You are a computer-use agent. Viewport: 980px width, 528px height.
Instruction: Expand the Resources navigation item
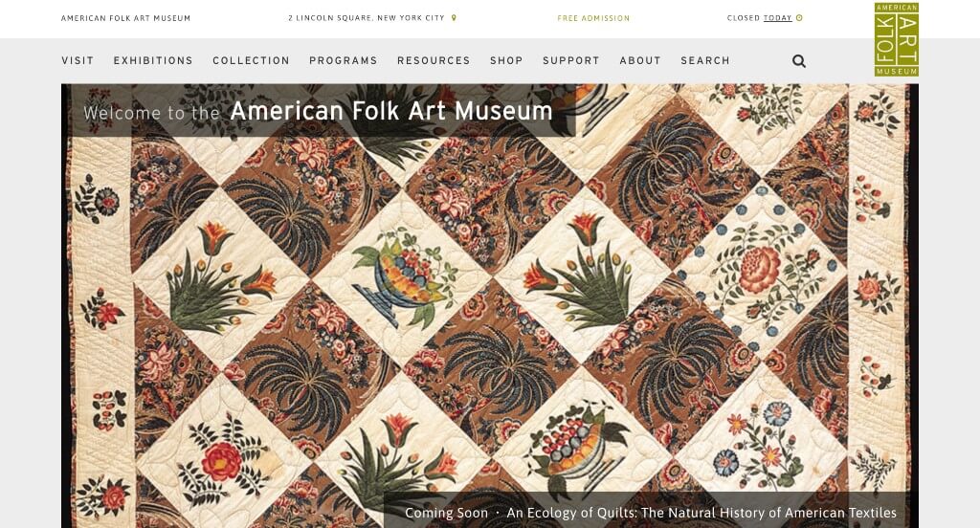click(434, 60)
